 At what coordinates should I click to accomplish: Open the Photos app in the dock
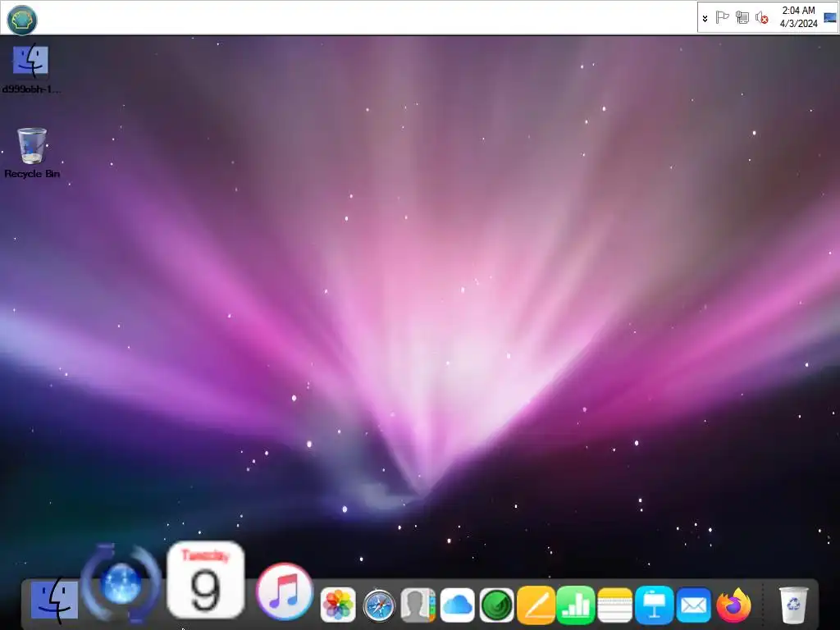pos(338,605)
